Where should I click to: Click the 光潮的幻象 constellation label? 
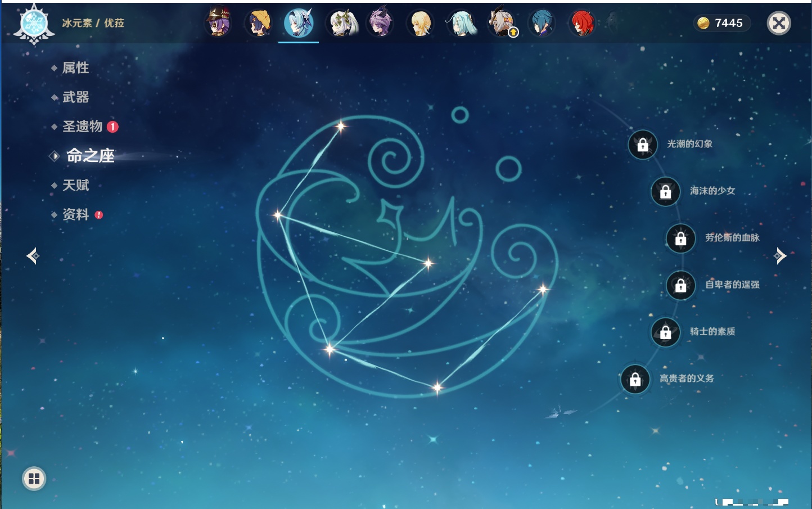(690, 144)
